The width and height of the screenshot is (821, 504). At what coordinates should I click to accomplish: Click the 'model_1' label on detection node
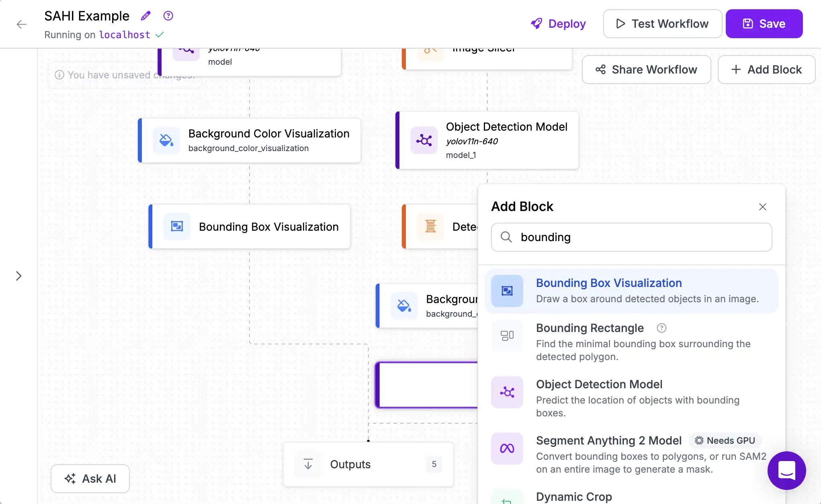coord(461,155)
